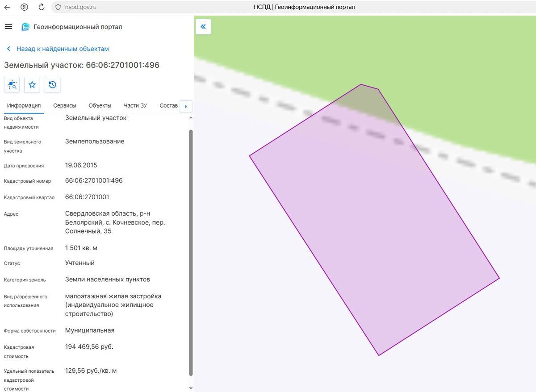Click 'Земли населенных пунктов' category value
Screen dimensions: 536x392
coord(108,279)
